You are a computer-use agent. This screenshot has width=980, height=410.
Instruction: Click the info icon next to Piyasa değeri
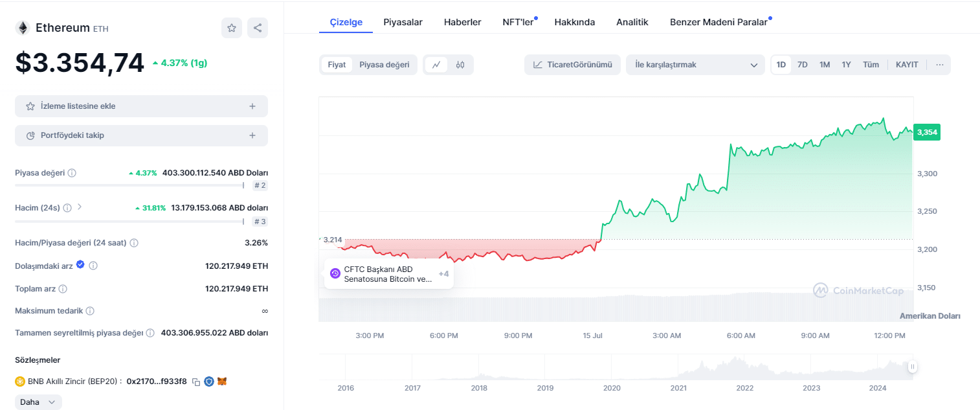(x=72, y=173)
